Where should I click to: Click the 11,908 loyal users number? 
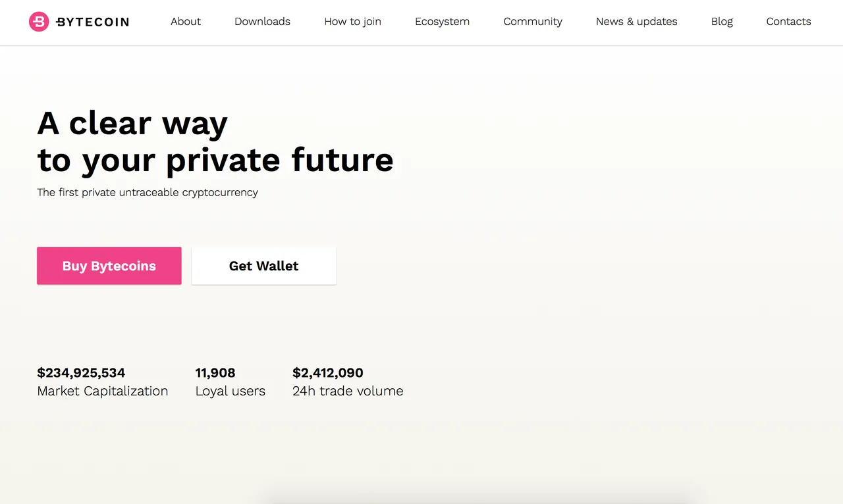(215, 373)
